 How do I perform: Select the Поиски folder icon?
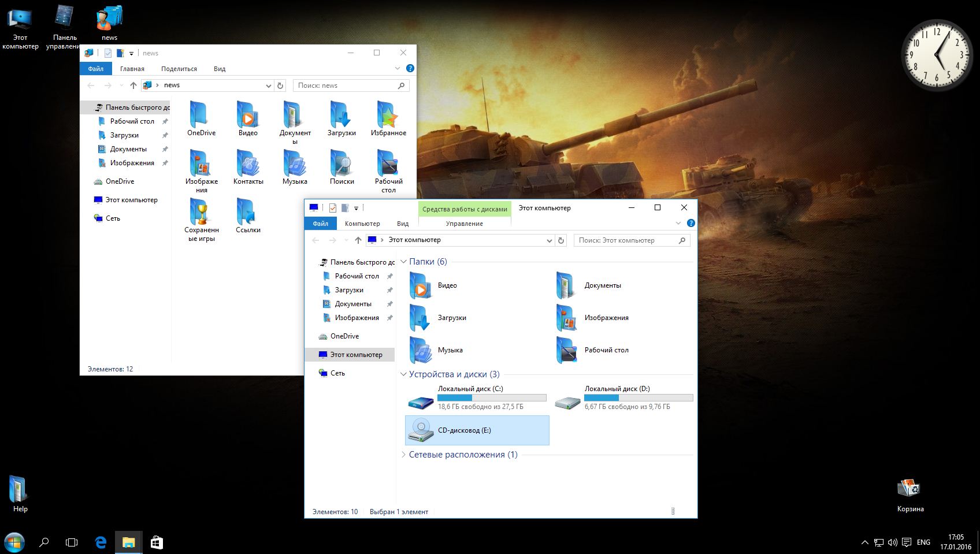(x=341, y=163)
